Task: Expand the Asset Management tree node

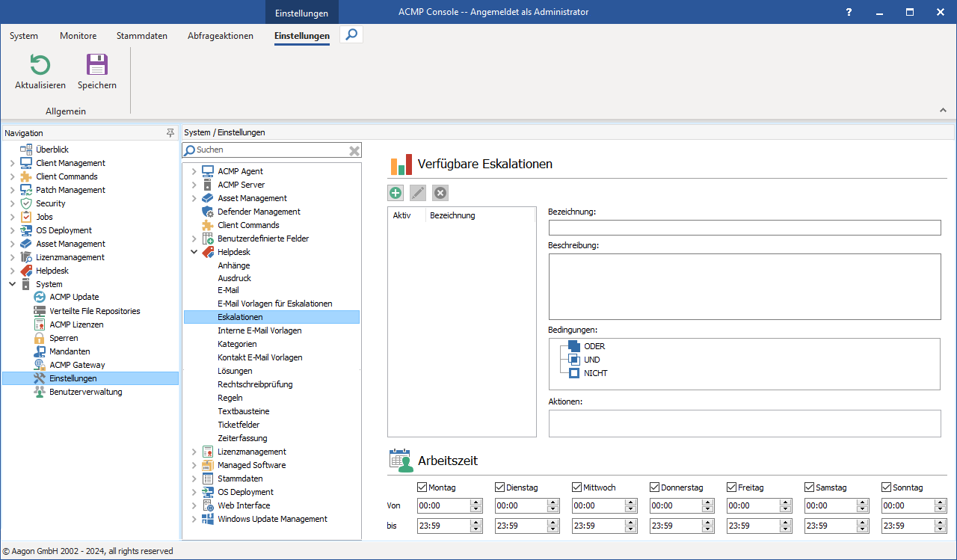Action: tap(194, 198)
